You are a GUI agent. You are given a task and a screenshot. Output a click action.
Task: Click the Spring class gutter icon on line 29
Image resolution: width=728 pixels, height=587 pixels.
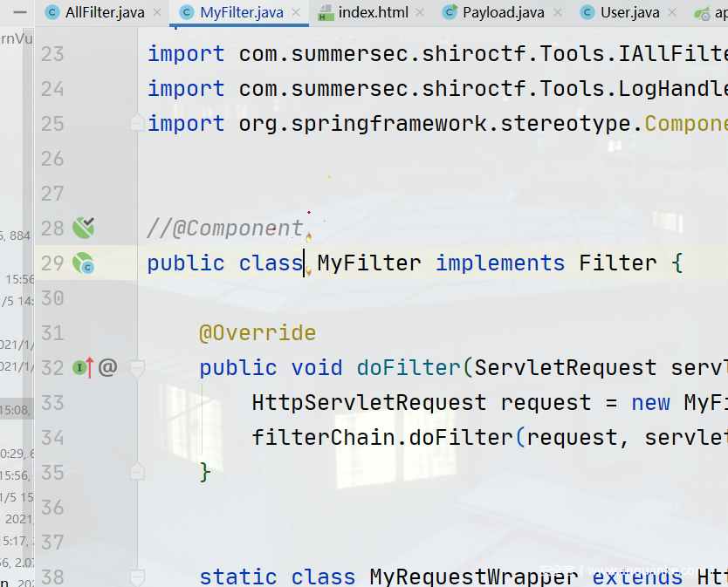tap(84, 263)
